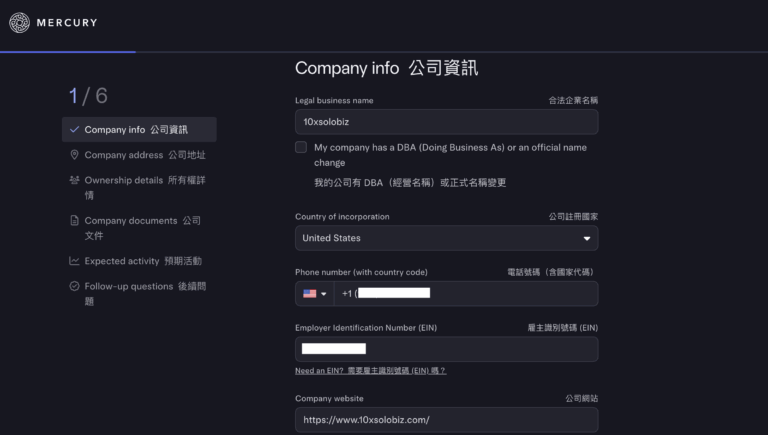The height and width of the screenshot is (435, 768).
Task: Click the people icon for Ownership details
Action: pos(74,180)
